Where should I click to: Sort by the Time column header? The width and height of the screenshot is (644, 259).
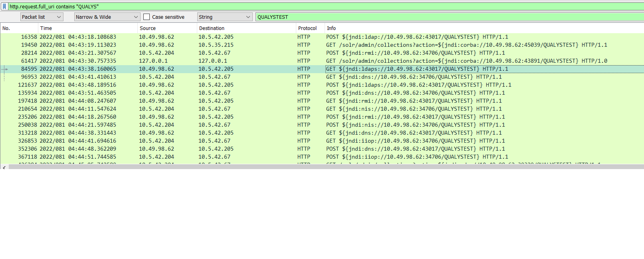[x=88, y=28]
